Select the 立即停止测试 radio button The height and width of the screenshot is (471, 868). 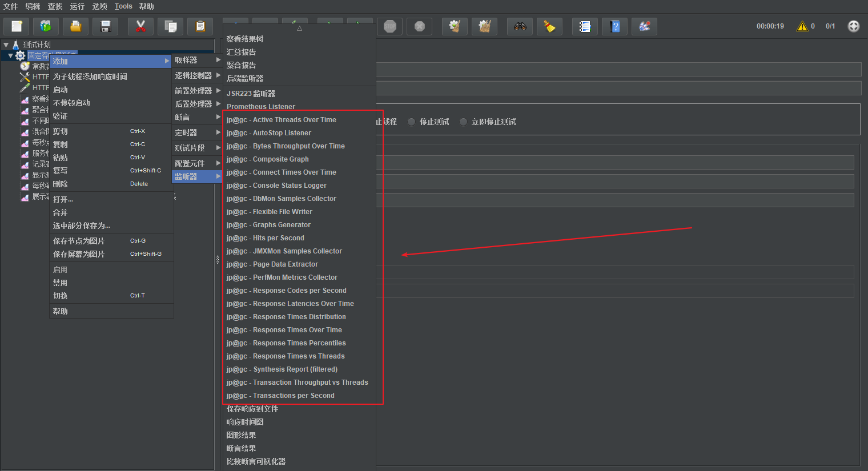click(463, 122)
